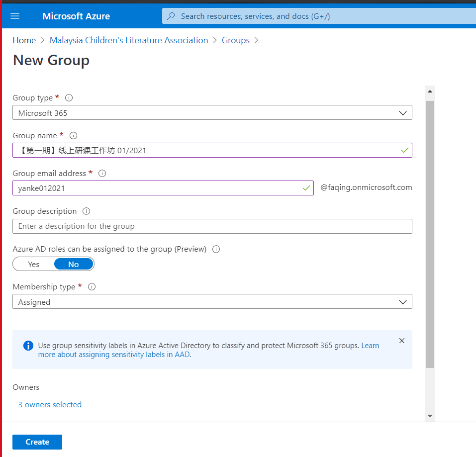Click info icon next to Azure AD roles
Image resolution: width=476 pixels, height=457 pixels.
(216, 249)
